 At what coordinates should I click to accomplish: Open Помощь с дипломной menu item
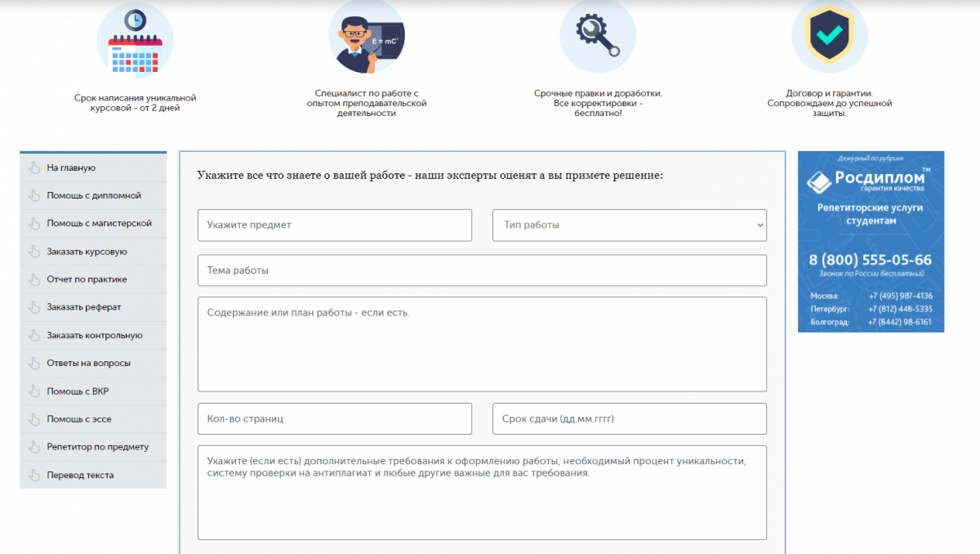(94, 196)
